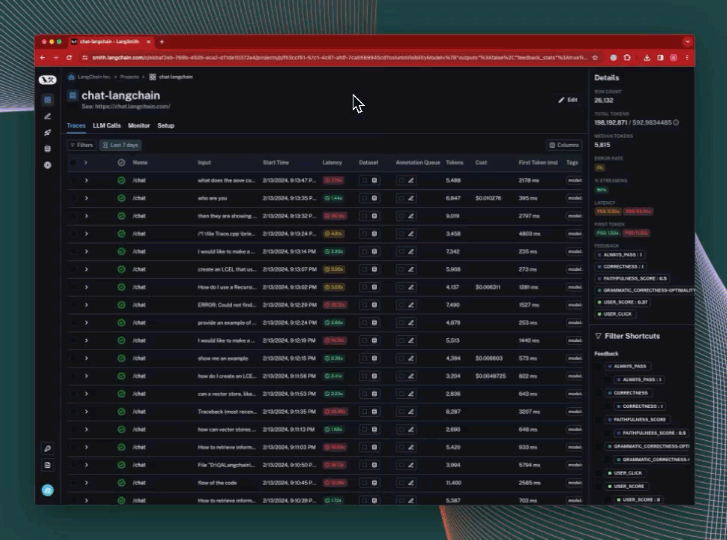Image resolution: width=727 pixels, height=540 pixels.
Task: Open new browser tab with plus icon
Action: point(162,42)
